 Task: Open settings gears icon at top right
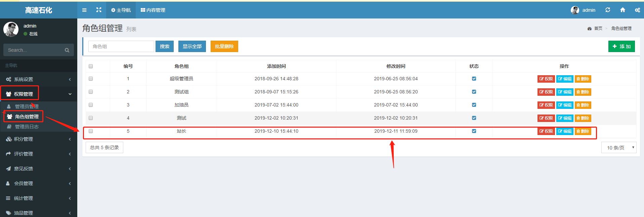[637, 10]
